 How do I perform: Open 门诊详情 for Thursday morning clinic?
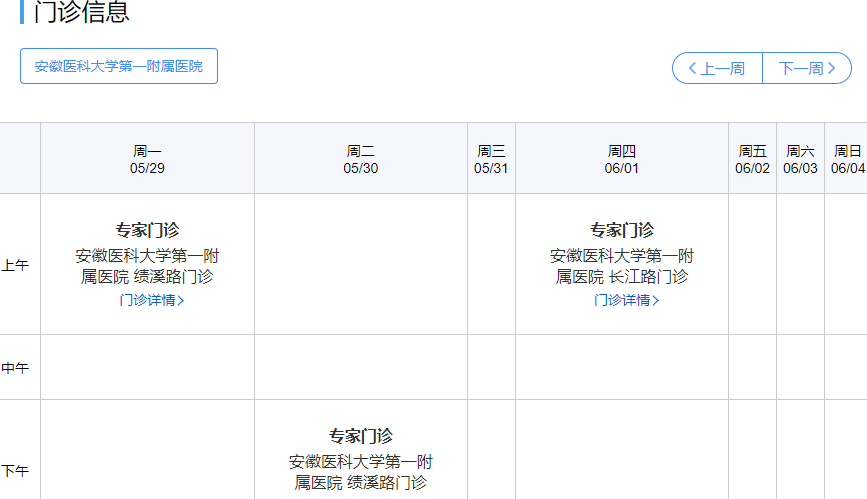(x=626, y=300)
